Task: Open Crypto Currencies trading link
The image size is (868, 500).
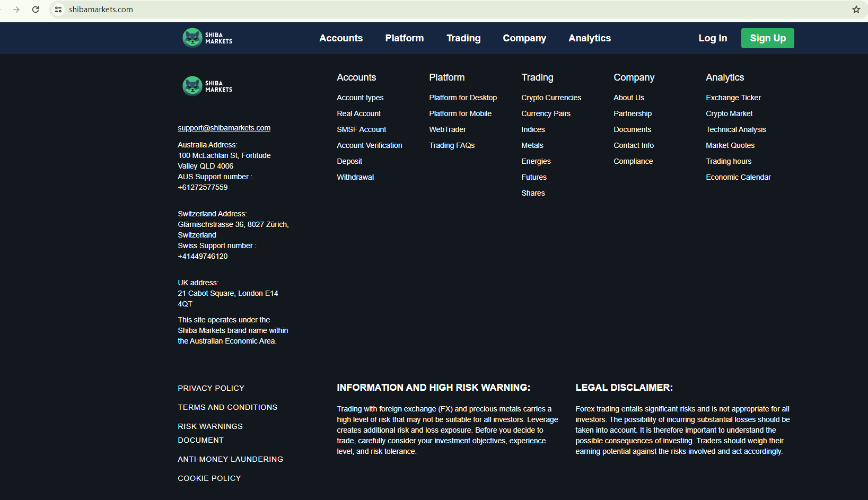Action: click(551, 98)
